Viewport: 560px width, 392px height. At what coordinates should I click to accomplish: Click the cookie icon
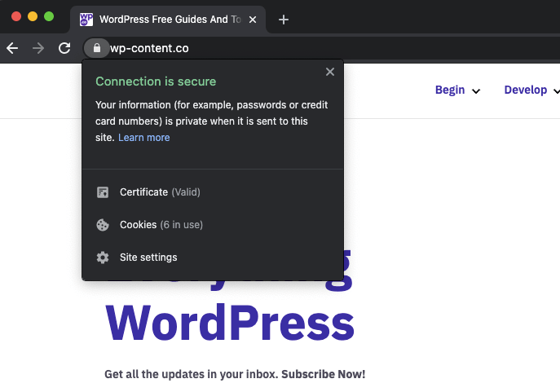pyautogui.click(x=103, y=225)
